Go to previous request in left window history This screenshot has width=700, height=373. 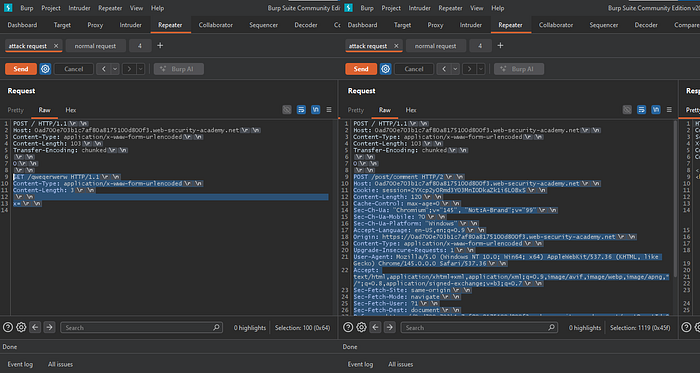pos(104,69)
